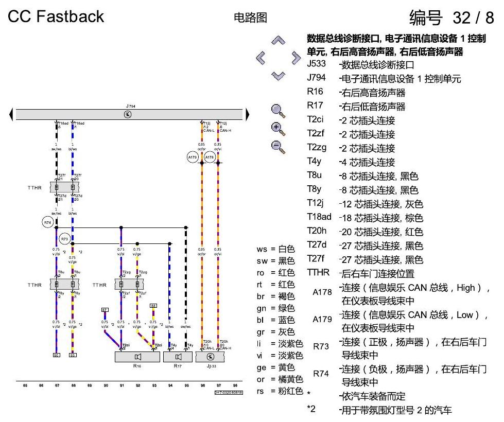
Task: Click the J533 control unit symbol
Action: point(210,357)
